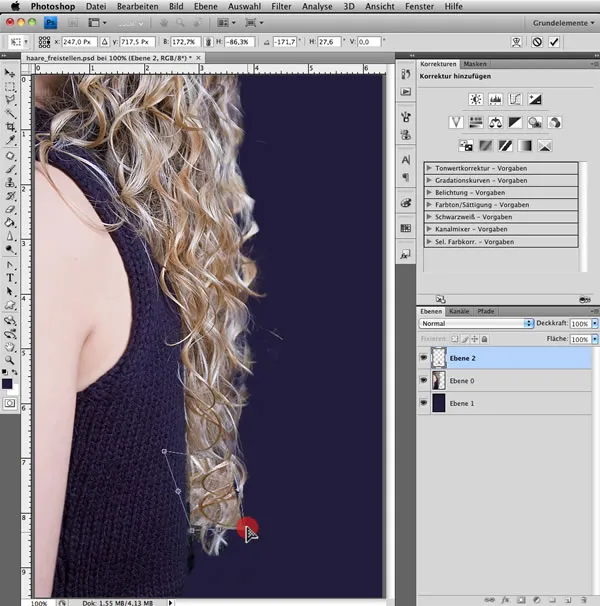Confirm the transformation with the checkmark
The image size is (600, 606).
pos(554,43)
